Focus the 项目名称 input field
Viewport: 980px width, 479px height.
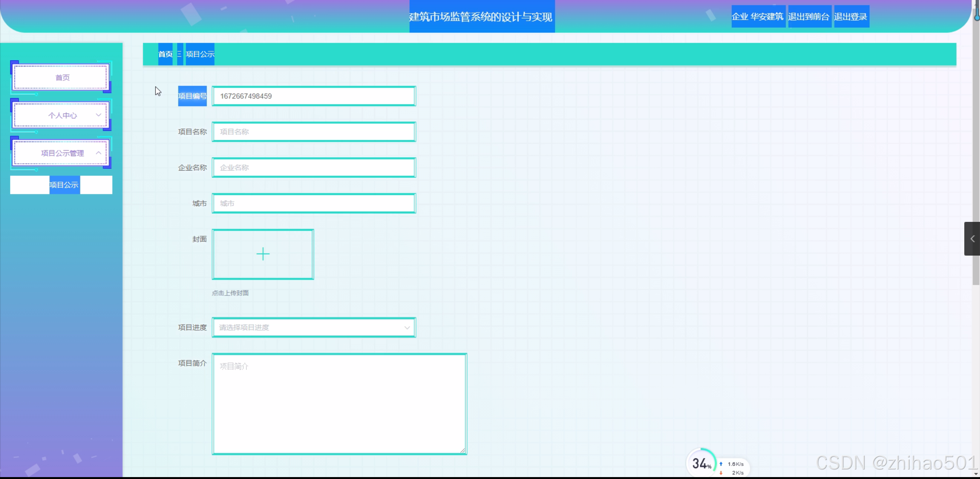click(314, 132)
